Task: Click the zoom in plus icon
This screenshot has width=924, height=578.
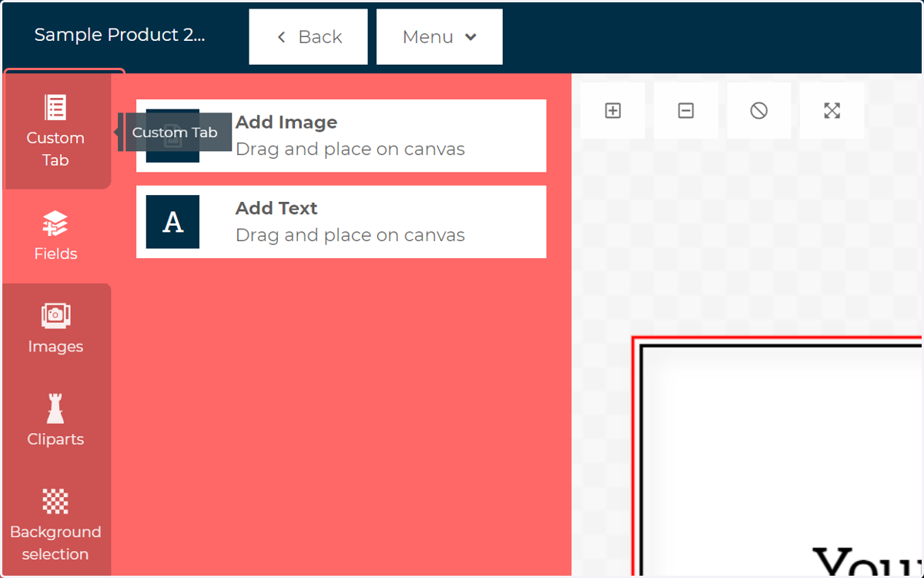Action: click(613, 111)
